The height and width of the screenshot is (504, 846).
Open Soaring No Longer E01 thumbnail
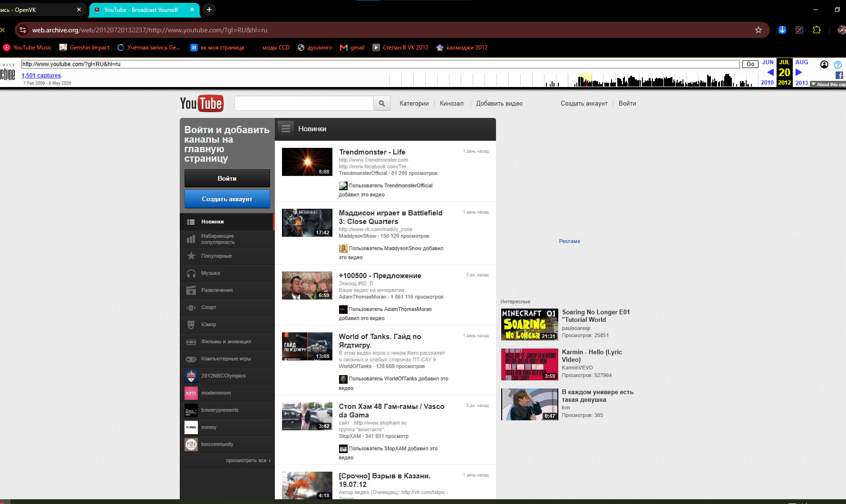pyautogui.click(x=530, y=325)
